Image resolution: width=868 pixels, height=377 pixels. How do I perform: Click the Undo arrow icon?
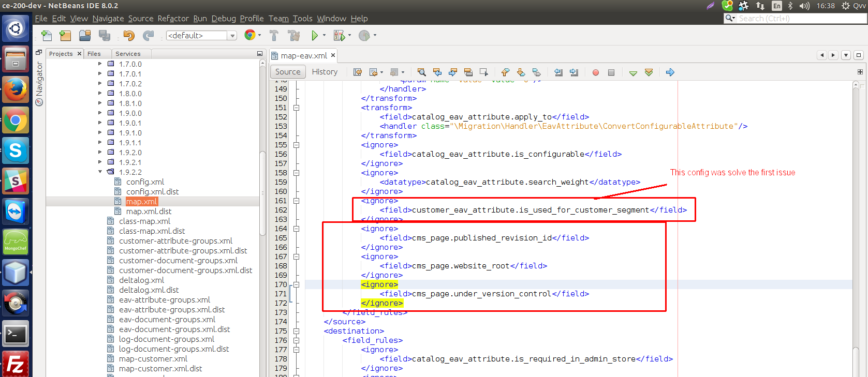coord(129,36)
